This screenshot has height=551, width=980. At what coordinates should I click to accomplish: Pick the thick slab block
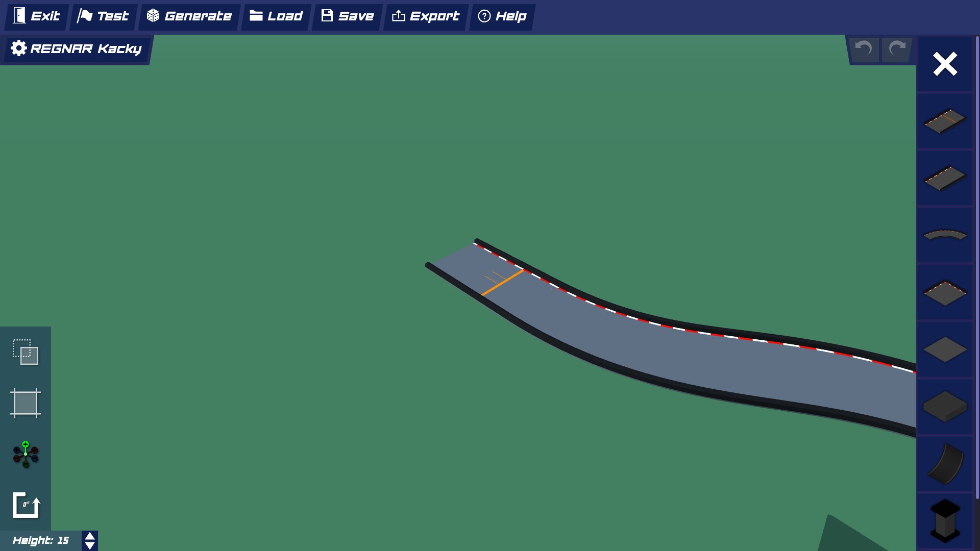(945, 407)
